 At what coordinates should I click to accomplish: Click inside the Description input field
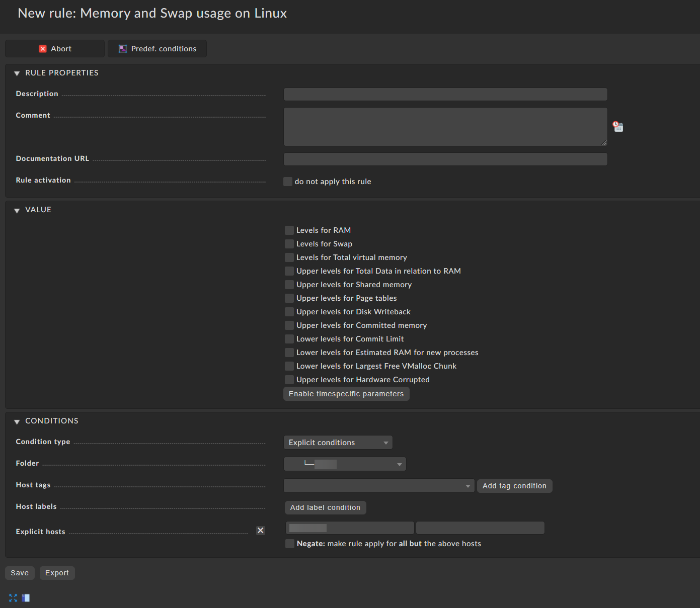coord(445,94)
